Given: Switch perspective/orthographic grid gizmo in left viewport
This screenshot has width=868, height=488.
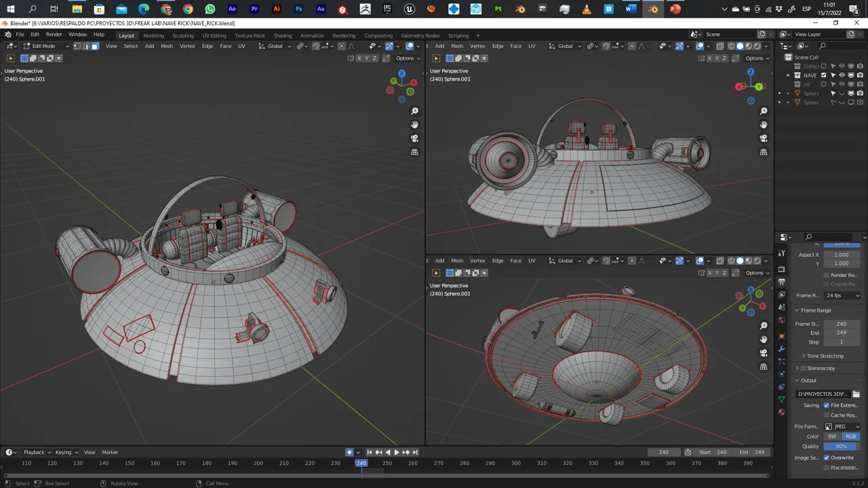Looking at the screenshot, I should (414, 152).
